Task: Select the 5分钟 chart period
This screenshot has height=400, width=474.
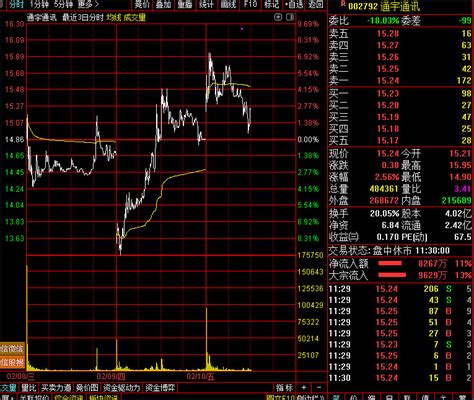Action: [63, 4]
